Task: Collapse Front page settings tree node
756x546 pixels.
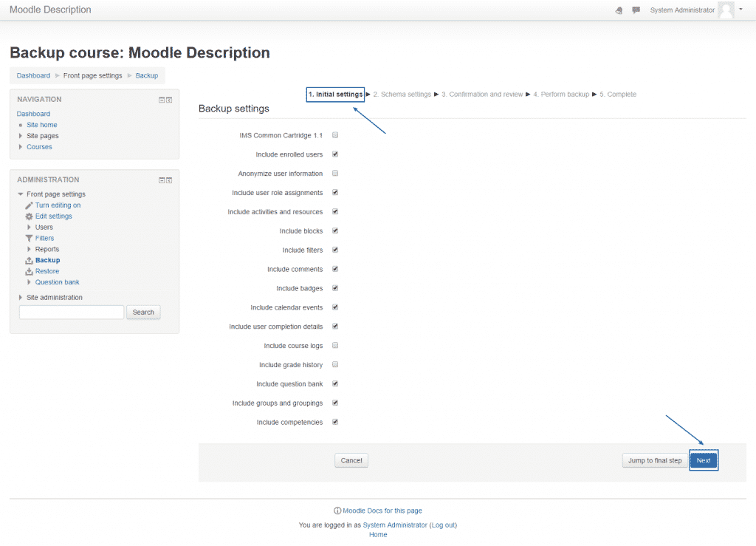Action: (x=20, y=194)
